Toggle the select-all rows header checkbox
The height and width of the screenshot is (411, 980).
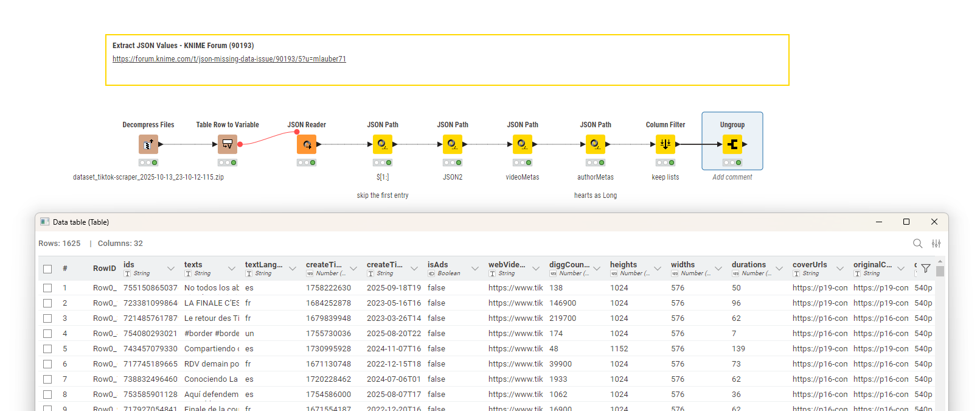tap(47, 269)
